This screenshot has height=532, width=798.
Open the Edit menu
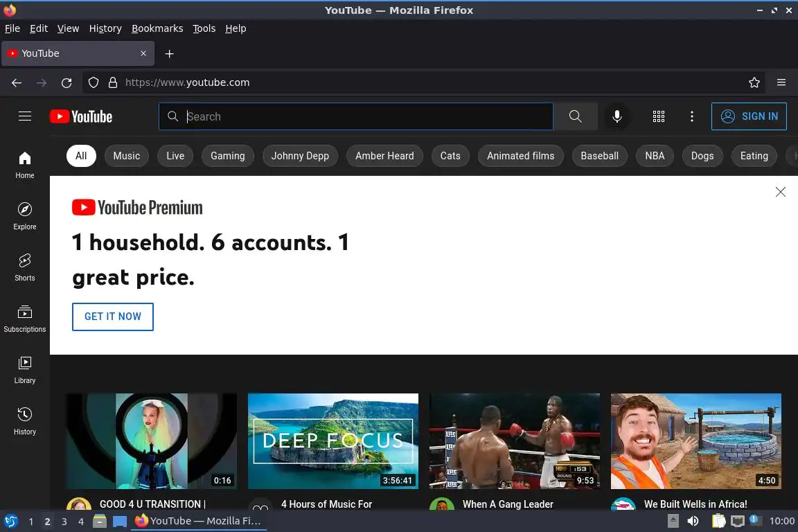click(x=39, y=28)
